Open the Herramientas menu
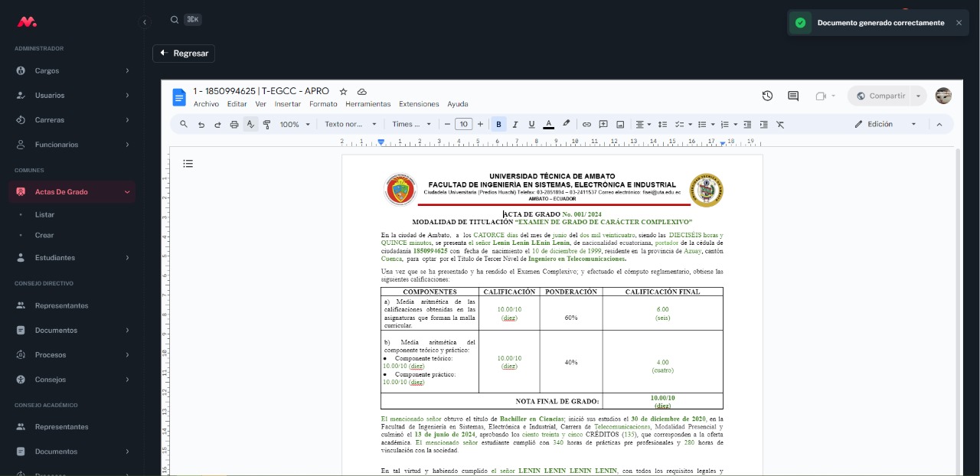980x476 pixels. coord(367,104)
